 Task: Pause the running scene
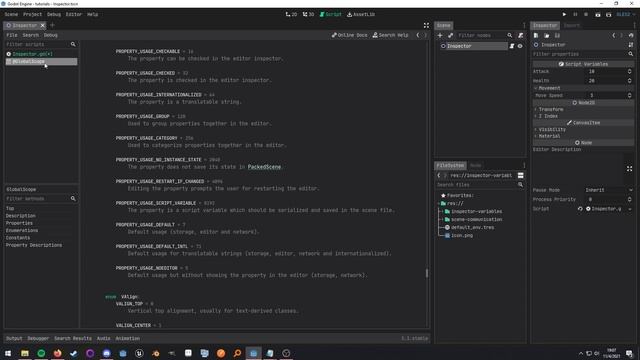click(576, 14)
